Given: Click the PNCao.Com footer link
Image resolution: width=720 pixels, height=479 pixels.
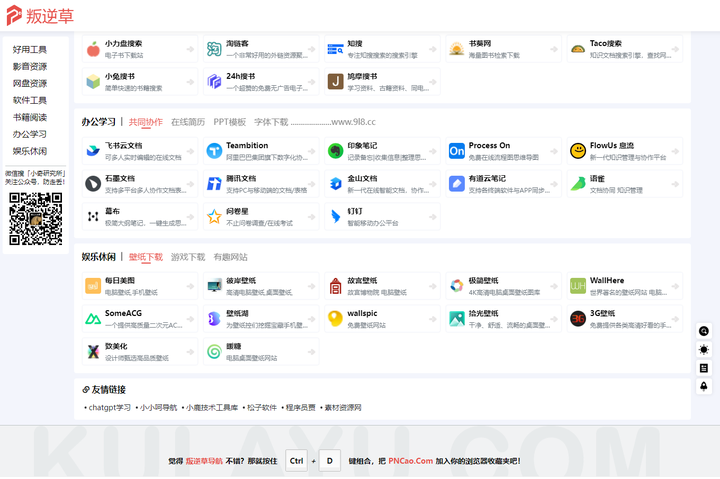Looking at the screenshot, I should (411, 461).
